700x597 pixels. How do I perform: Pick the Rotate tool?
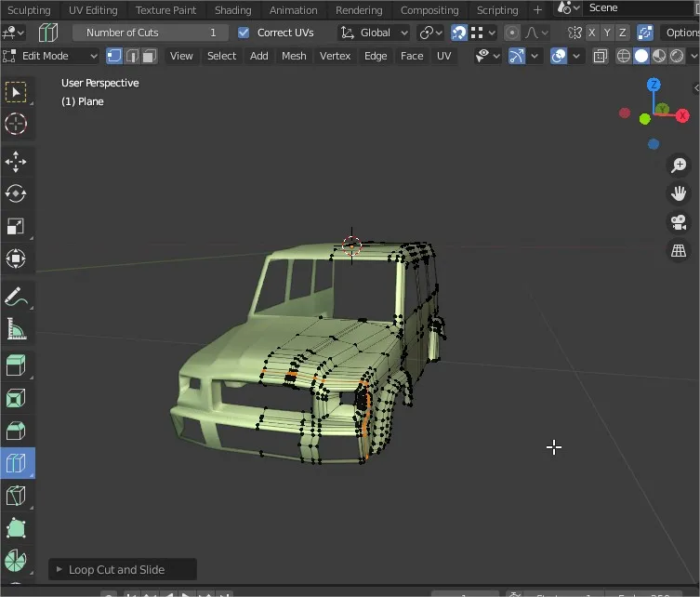[x=16, y=193]
